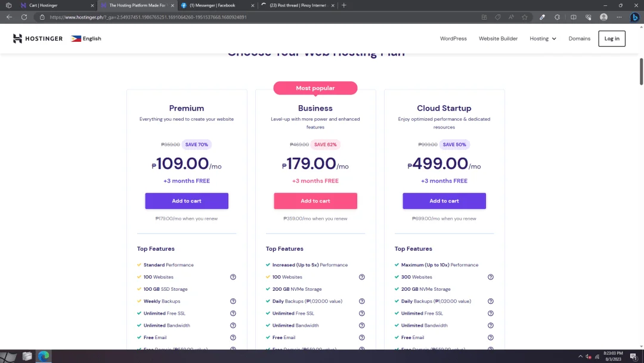The height and width of the screenshot is (363, 644).
Task: Open a new browser tab
Action: coord(344,5)
